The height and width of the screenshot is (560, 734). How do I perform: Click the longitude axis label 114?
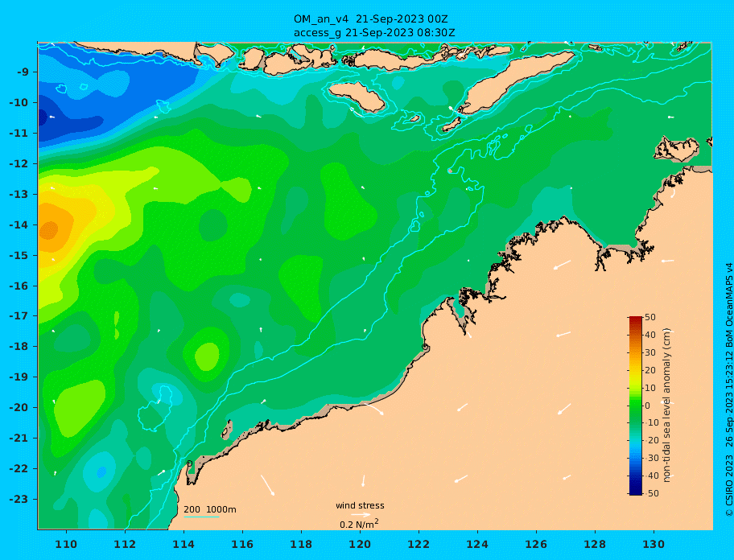point(183,544)
